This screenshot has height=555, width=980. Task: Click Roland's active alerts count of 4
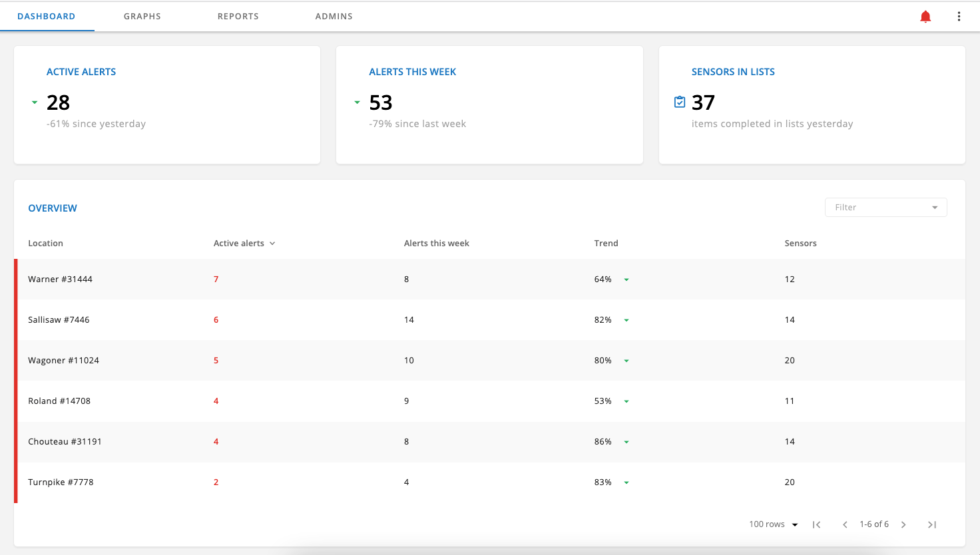click(x=216, y=401)
